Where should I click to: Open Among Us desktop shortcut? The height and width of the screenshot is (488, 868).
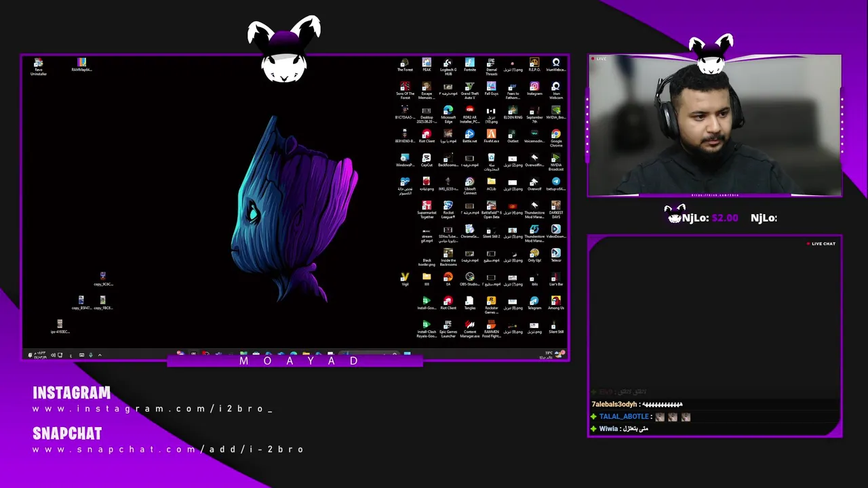click(x=556, y=302)
